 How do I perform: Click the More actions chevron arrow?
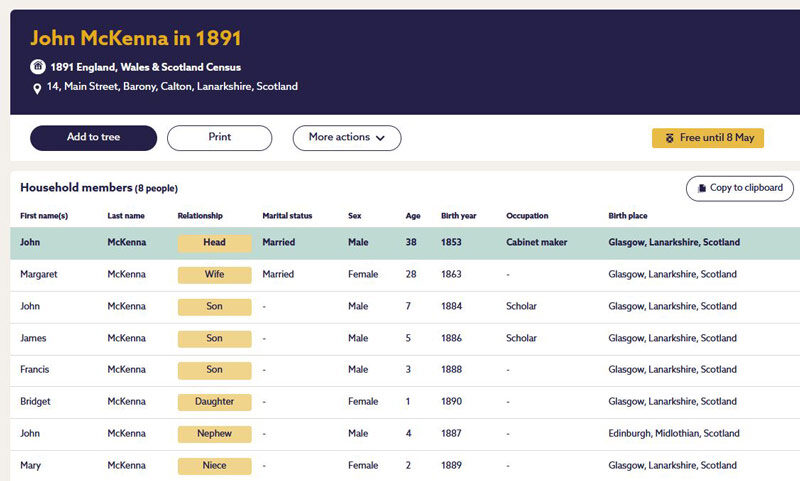381,138
